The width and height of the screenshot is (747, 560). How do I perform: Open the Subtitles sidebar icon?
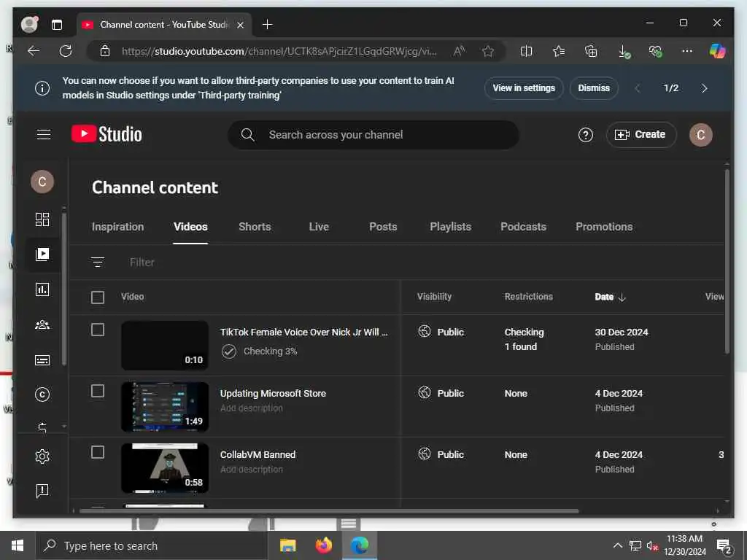pos(42,360)
